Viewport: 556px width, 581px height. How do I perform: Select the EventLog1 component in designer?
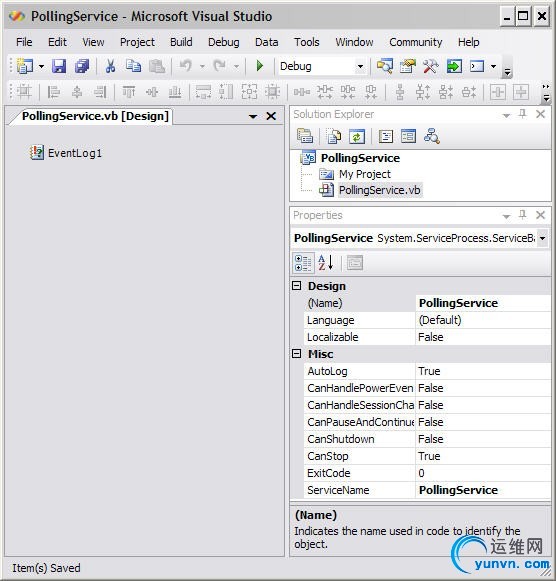(66, 153)
